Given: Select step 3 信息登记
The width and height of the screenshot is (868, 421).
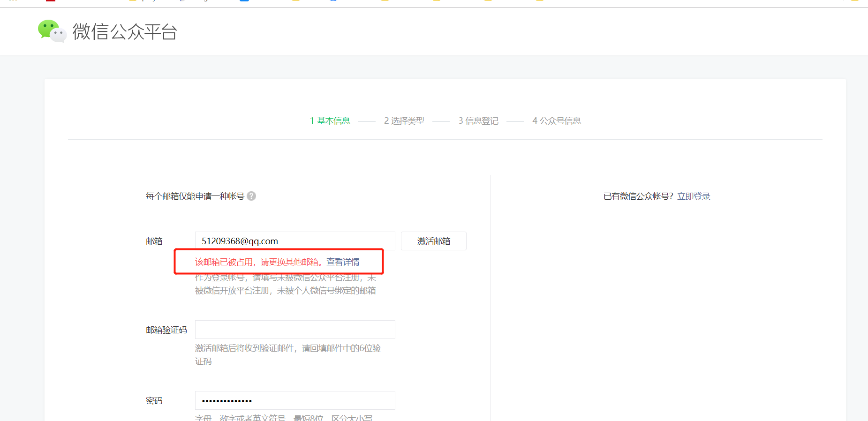Looking at the screenshot, I should click(x=478, y=121).
